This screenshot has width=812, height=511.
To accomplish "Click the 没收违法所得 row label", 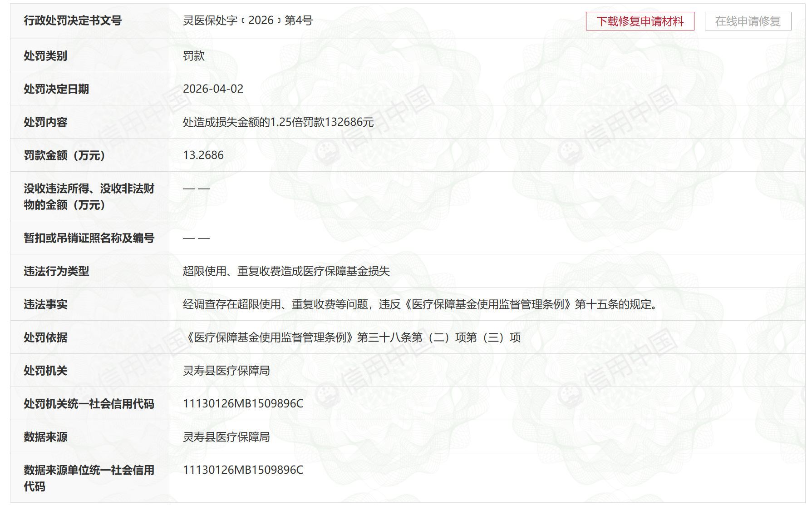I will point(89,196).
